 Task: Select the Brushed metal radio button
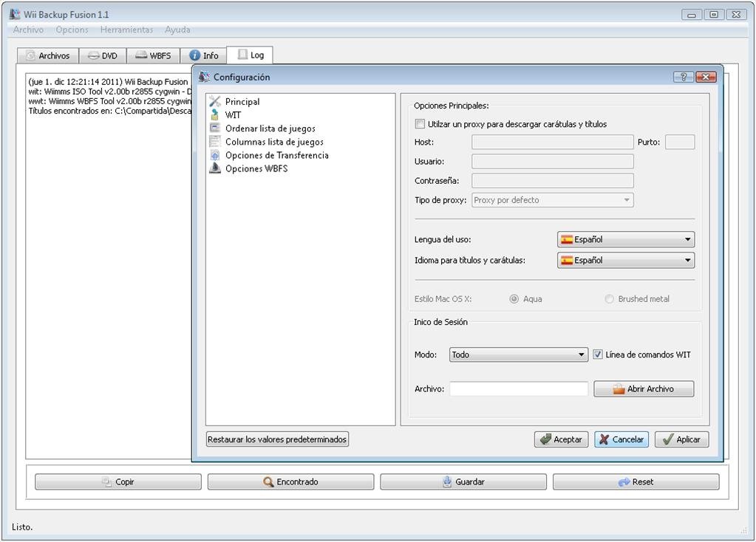coord(610,299)
